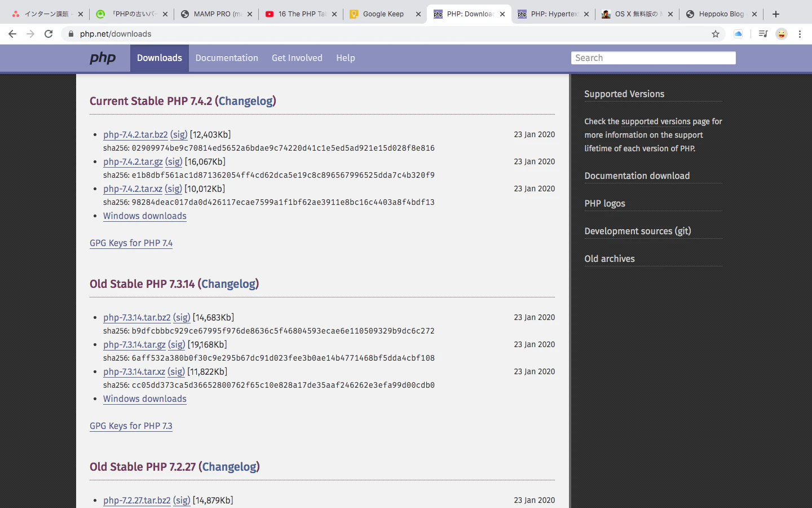This screenshot has height=508, width=812.
Task: Close the Google Keep tab
Action: (x=418, y=14)
